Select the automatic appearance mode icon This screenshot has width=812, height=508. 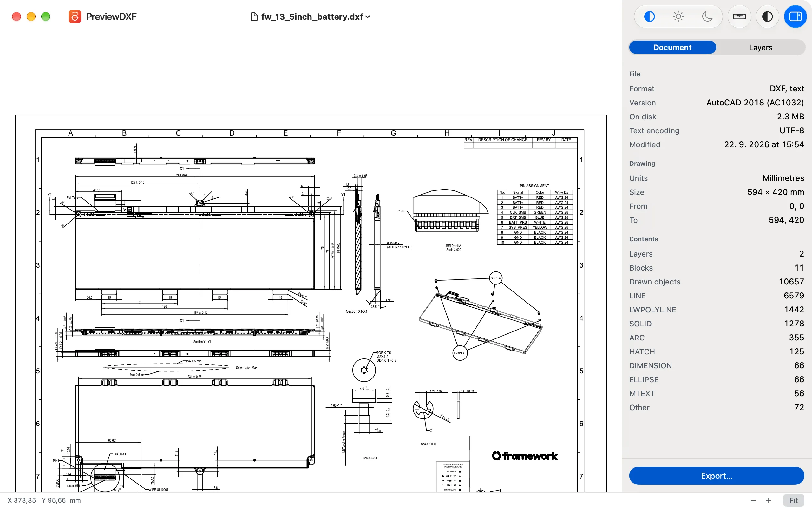click(x=649, y=17)
